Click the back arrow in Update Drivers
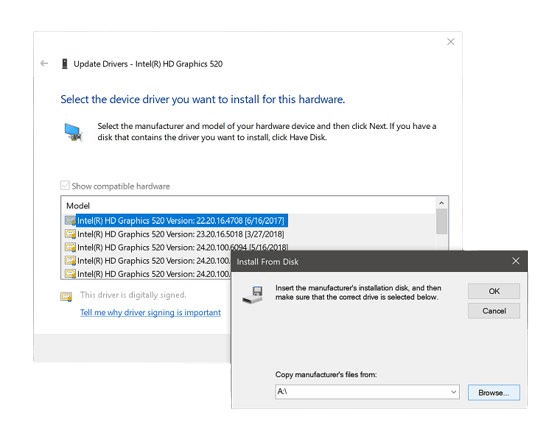 pyautogui.click(x=44, y=64)
